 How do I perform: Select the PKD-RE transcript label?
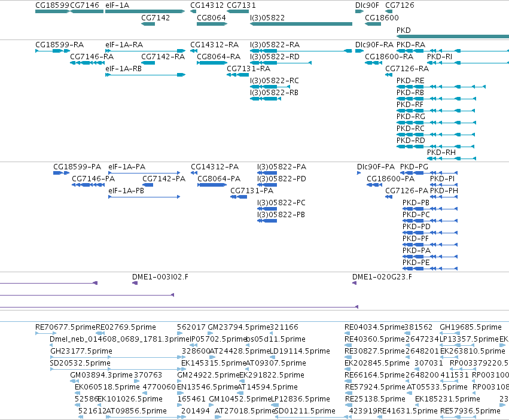tap(411, 81)
